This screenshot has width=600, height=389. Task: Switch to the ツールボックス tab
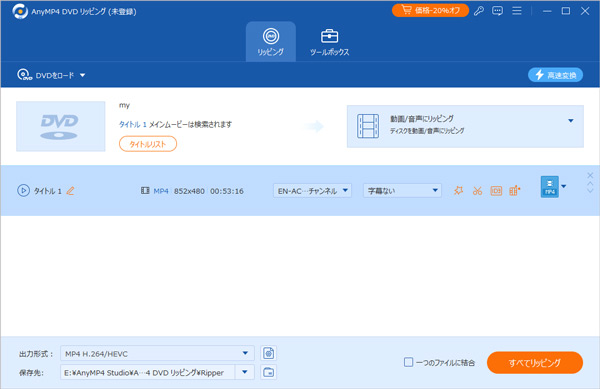tap(329, 42)
